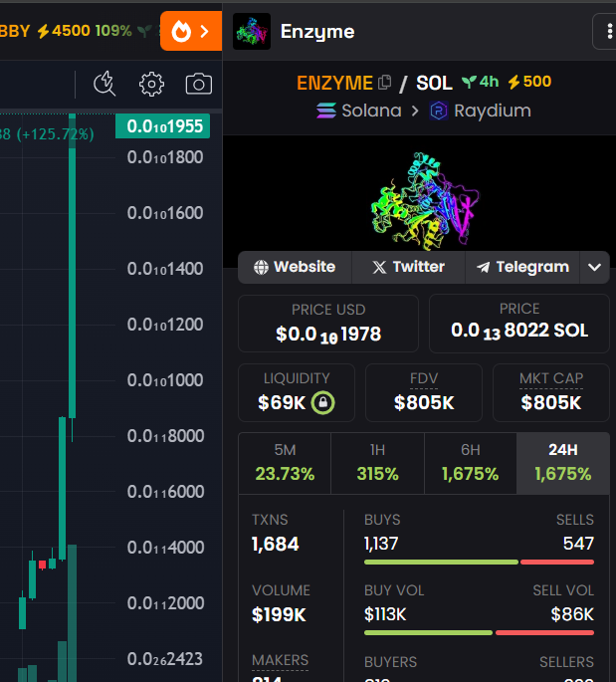Select the 1H timeframe tab

point(377,463)
